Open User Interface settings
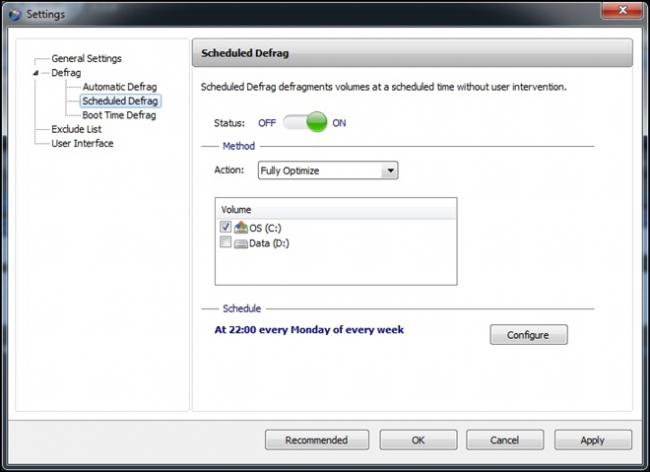This screenshot has width=650, height=472. (x=82, y=143)
